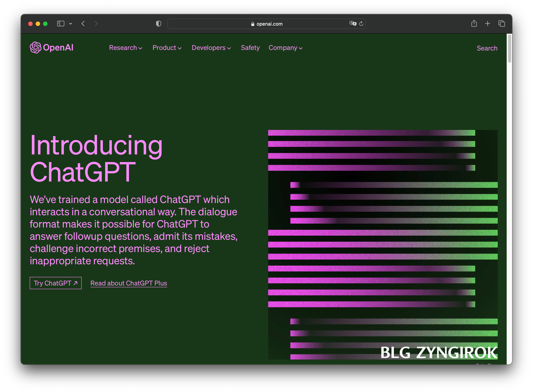Click the page's vertical scrollbar thumb
This screenshot has width=533, height=392.
click(x=509, y=49)
